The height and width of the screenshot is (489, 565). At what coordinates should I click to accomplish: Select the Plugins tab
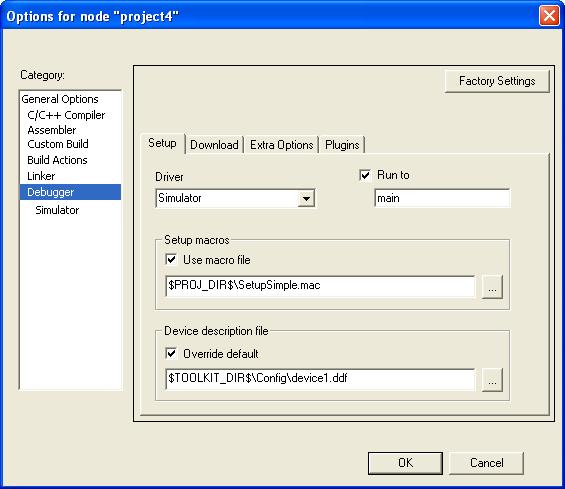point(342,145)
